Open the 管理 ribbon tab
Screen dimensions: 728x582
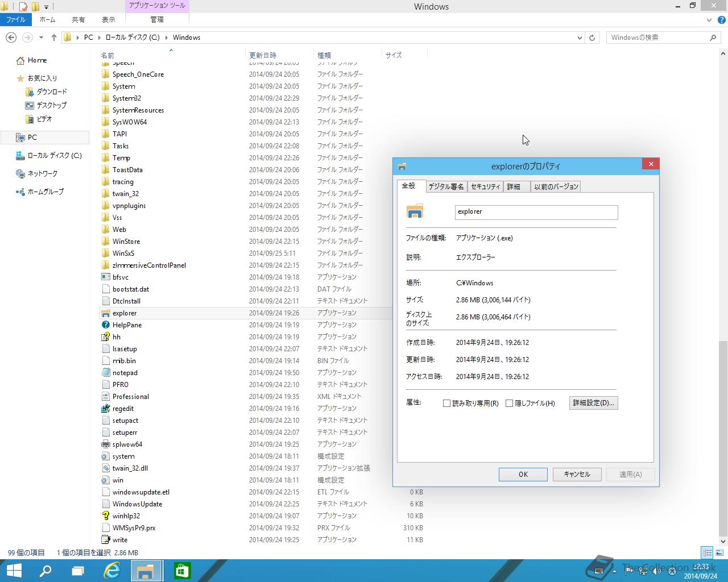pyautogui.click(x=157, y=19)
